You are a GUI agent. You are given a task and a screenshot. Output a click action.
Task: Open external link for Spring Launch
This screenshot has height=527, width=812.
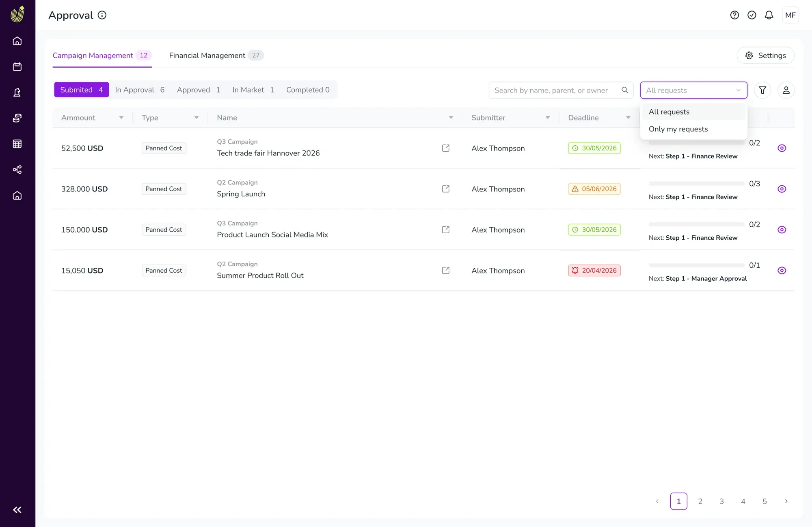pos(446,189)
